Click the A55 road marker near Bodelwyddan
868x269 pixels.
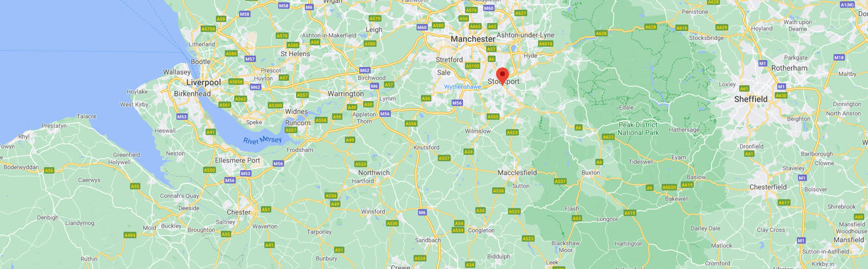(49, 171)
